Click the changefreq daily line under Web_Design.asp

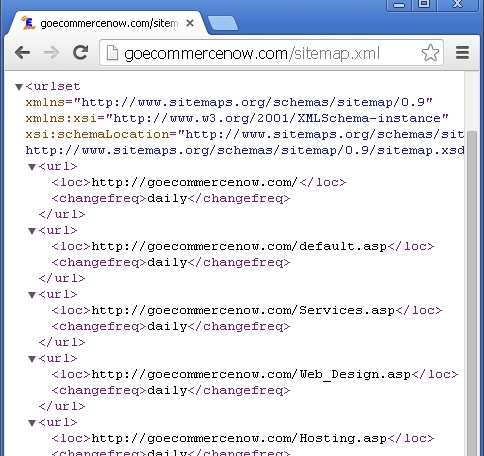pyautogui.click(x=171, y=390)
